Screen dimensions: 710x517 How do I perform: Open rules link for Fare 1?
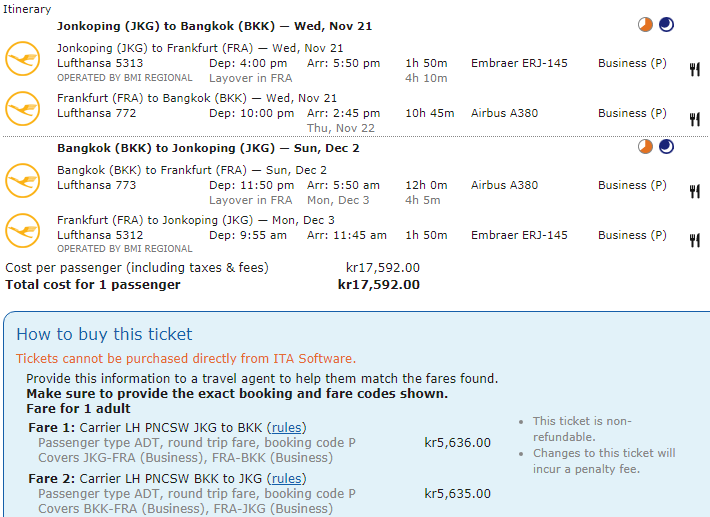coord(288,428)
